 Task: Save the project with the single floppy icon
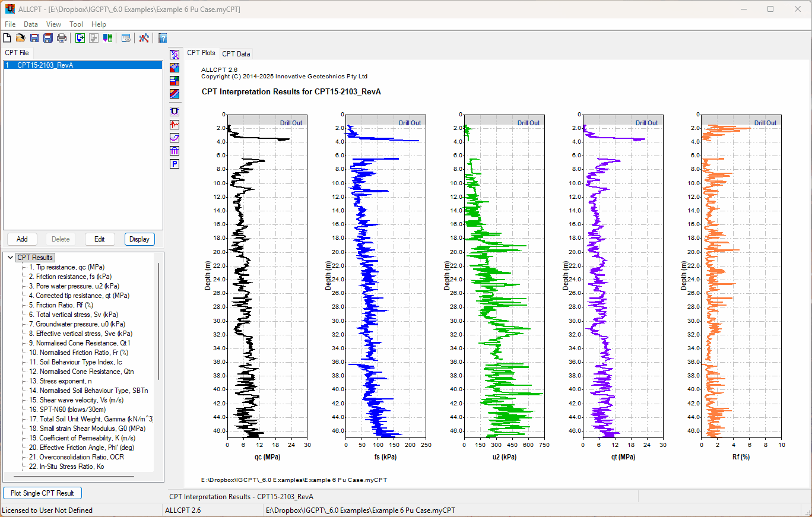coord(34,38)
